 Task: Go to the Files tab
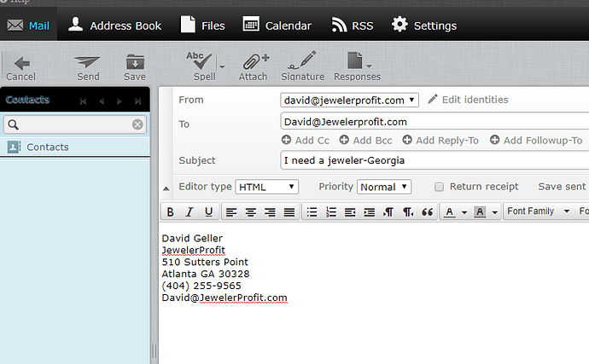click(x=203, y=26)
